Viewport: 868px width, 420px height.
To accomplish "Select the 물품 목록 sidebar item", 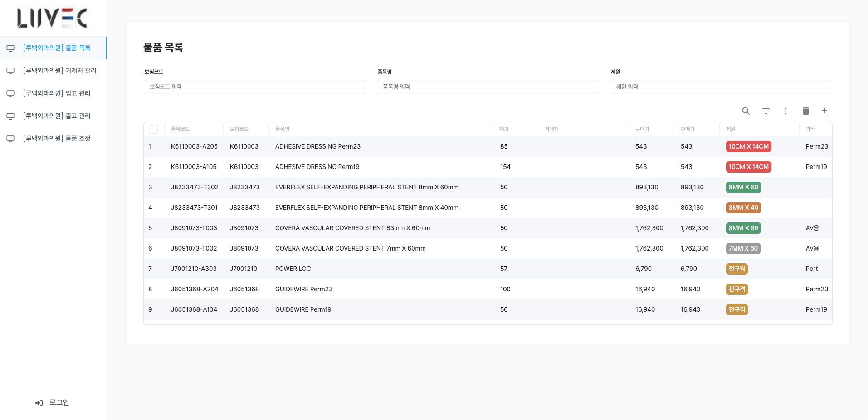I will point(57,48).
